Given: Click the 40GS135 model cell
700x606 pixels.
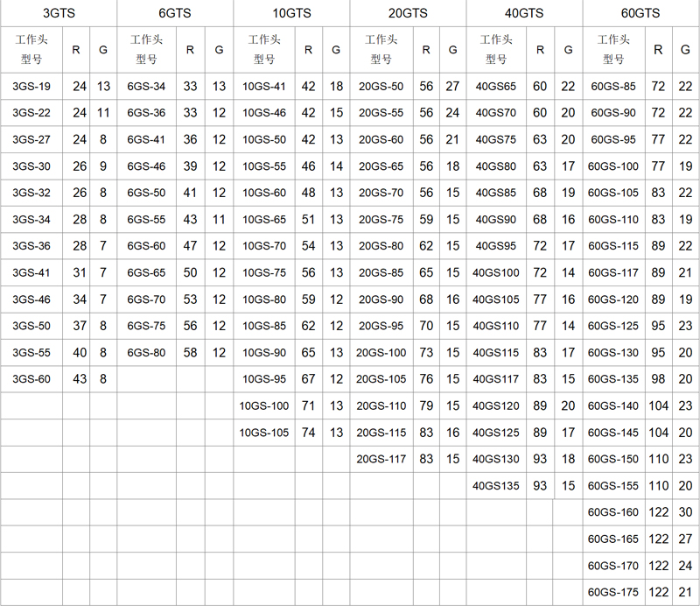Looking at the screenshot, I should pos(495,485).
